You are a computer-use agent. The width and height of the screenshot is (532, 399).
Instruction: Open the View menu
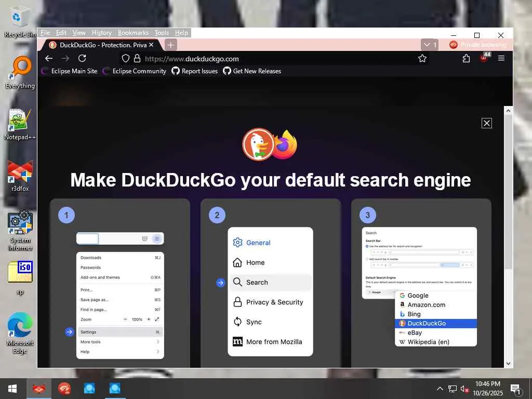(x=79, y=33)
